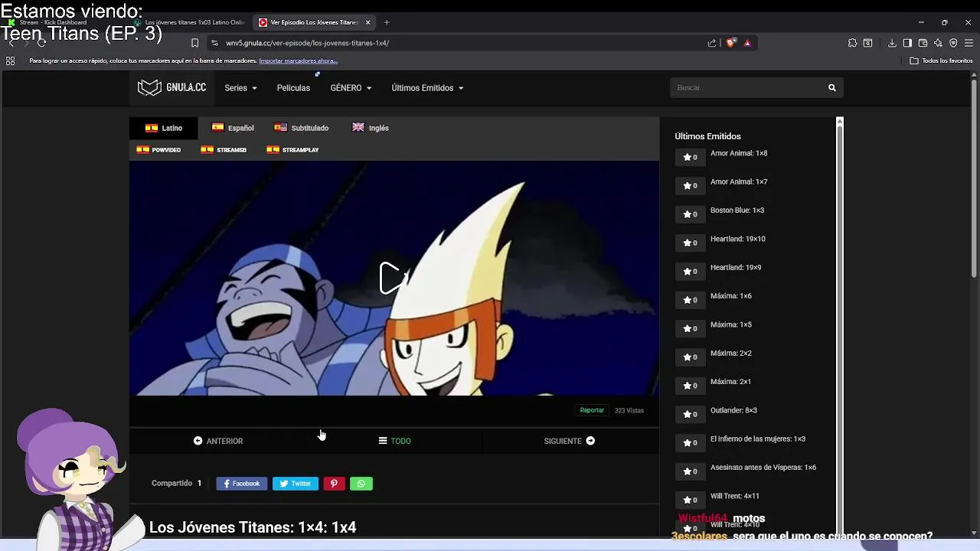Expand the Últimos Emitidos dropdown menu
980x551 pixels.
click(x=427, y=88)
